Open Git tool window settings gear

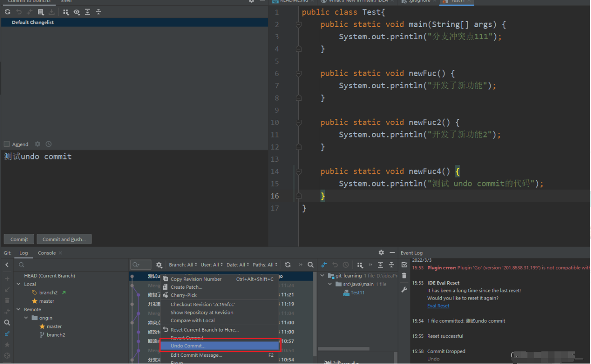pos(381,253)
